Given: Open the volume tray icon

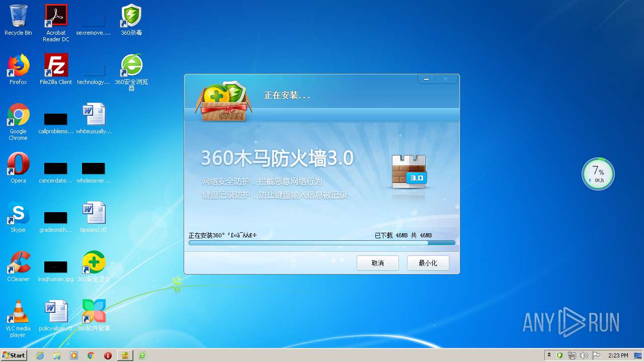Looking at the screenshot, I should [x=584, y=355].
